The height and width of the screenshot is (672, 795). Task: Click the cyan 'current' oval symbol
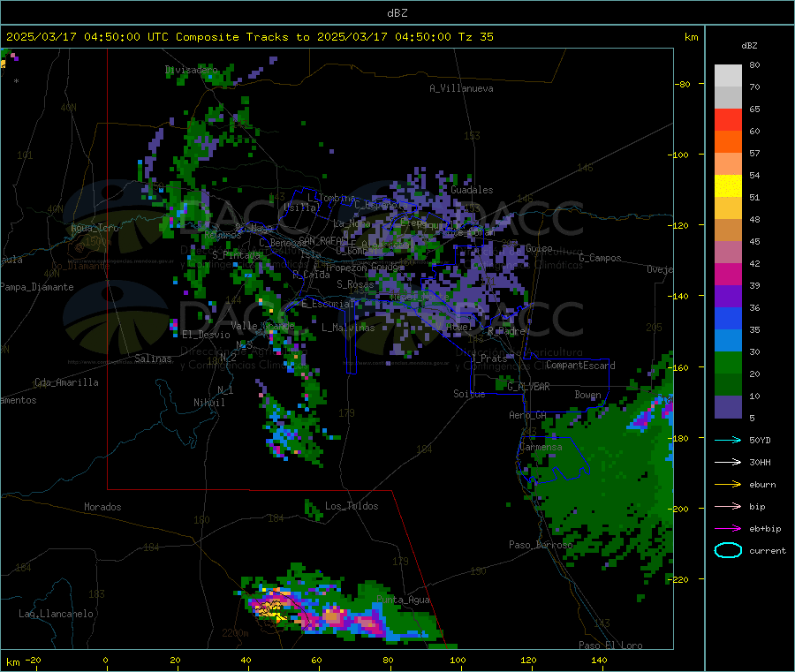coord(728,550)
